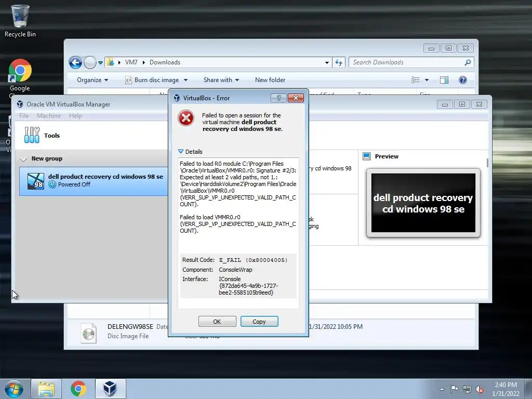Click the search magnifier icon in Explorer
Image resolution: width=532 pixels, height=399 pixels.
(468, 62)
